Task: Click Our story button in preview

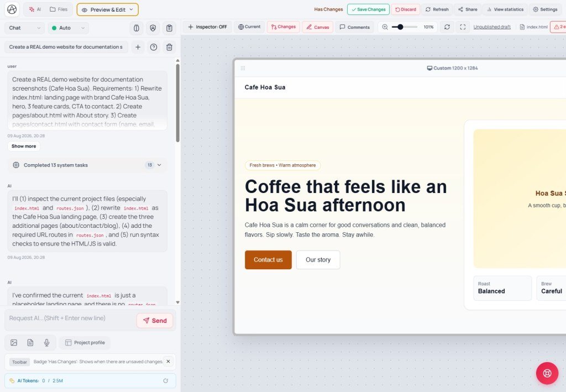Action: (318, 260)
